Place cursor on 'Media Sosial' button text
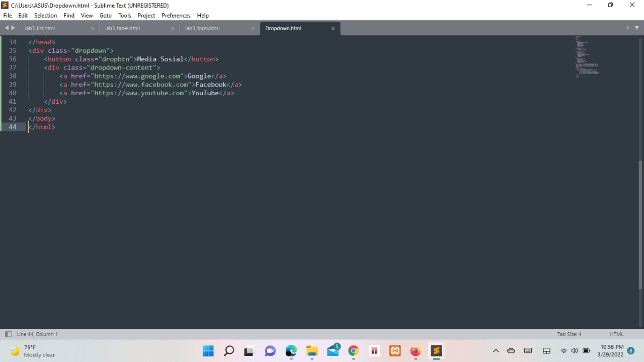Screen dimensions: 644x362 [160, 59]
